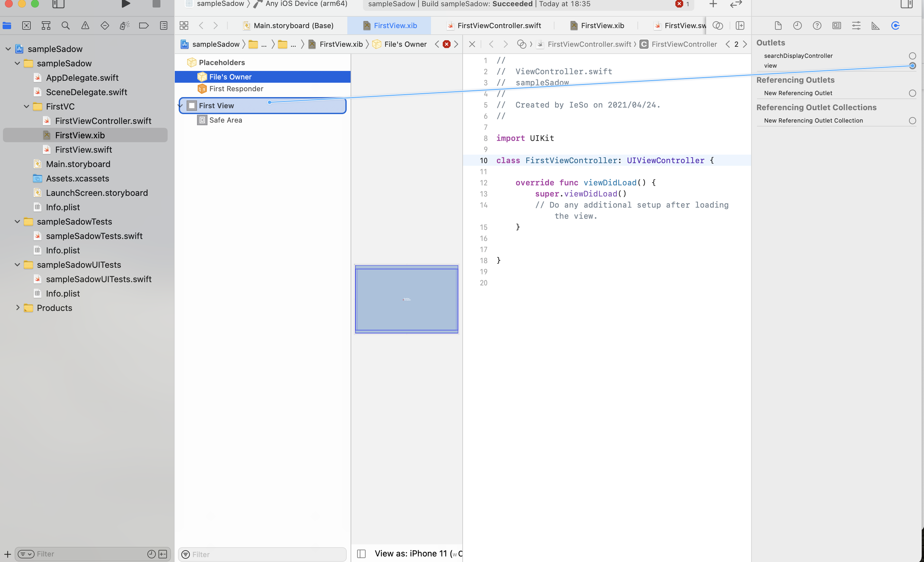Image resolution: width=924 pixels, height=562 pixels.
Task: Go forward in editor history
Action: [216, 26]
